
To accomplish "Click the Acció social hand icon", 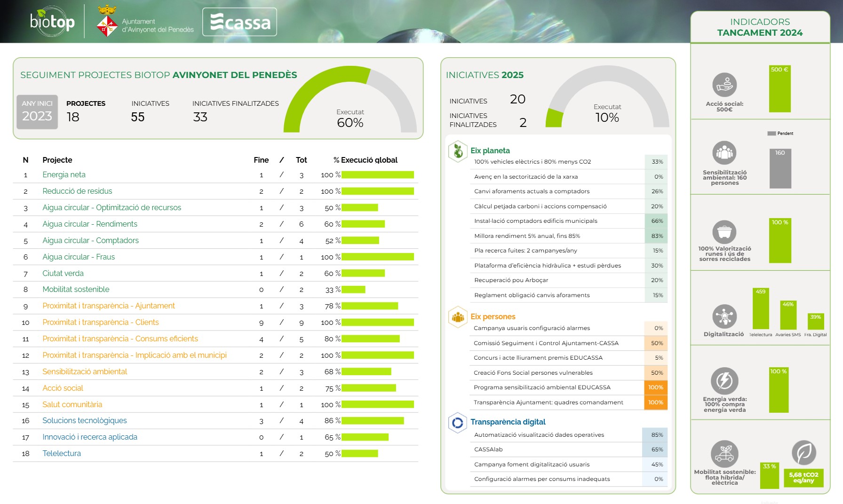I will tap(724, 85).
